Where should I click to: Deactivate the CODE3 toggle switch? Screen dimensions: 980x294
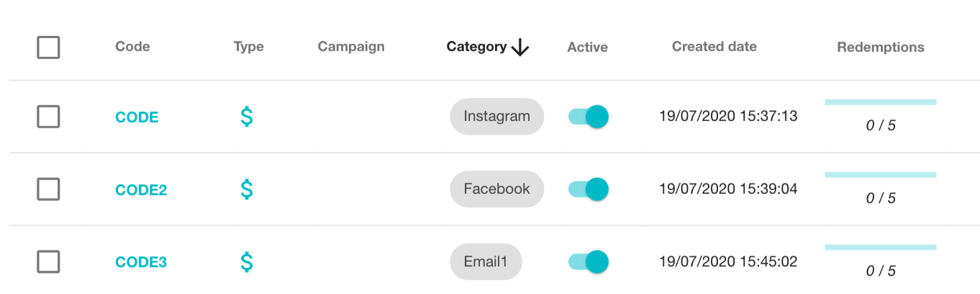tap(589, 262)
